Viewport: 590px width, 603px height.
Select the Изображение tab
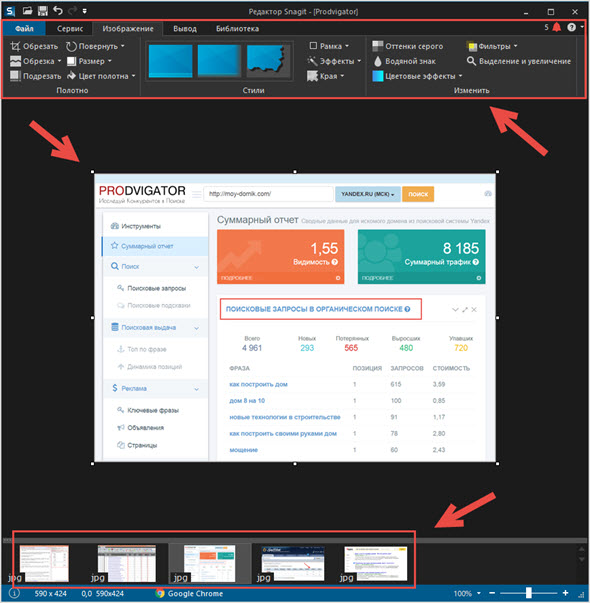click(x=128, y=28)
